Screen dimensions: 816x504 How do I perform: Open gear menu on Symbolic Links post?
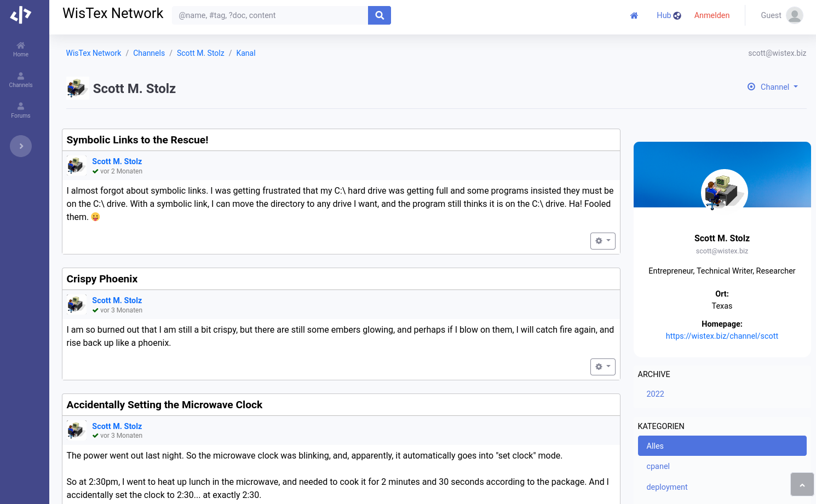pos(602,241)
